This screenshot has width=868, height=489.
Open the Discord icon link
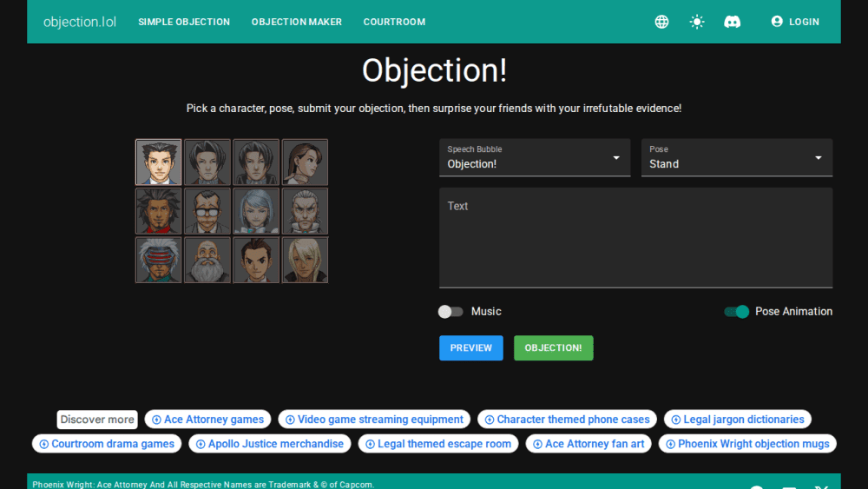coord(733,22)
